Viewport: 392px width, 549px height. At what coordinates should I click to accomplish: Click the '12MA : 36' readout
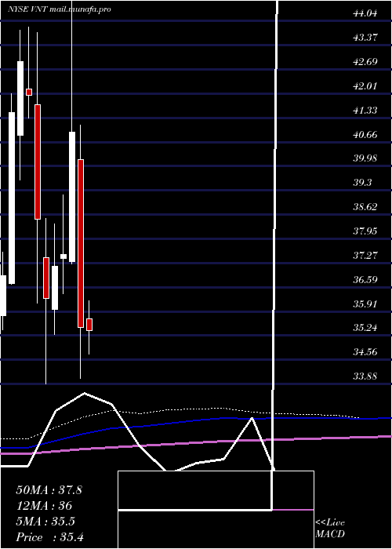(44, 506)
